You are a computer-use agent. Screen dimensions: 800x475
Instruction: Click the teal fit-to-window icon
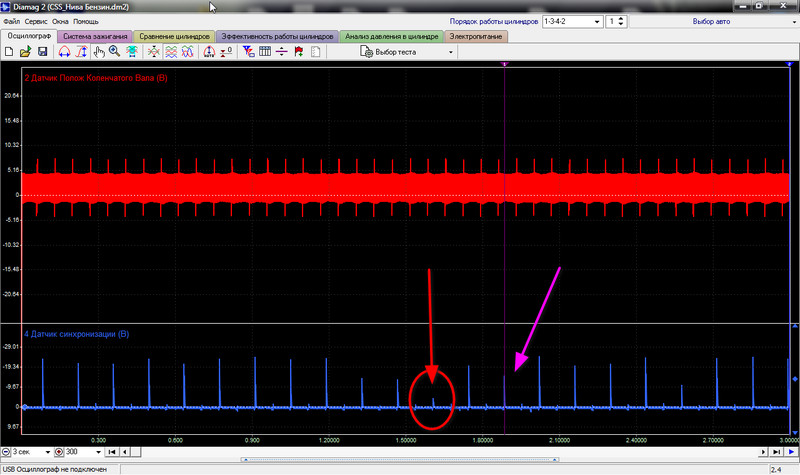[x=132, y=52]
